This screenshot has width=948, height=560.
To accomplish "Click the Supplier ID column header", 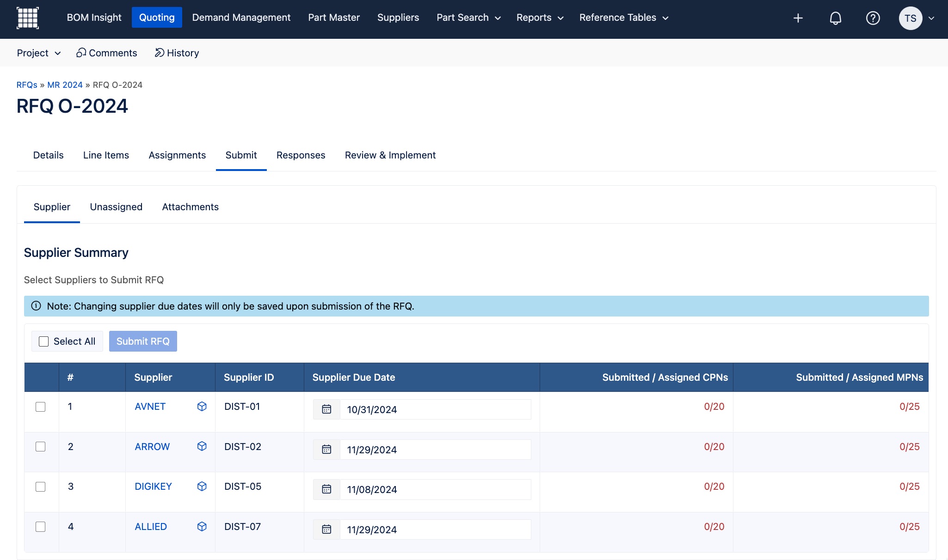I will pyautogui.click(x=259, y=377).
